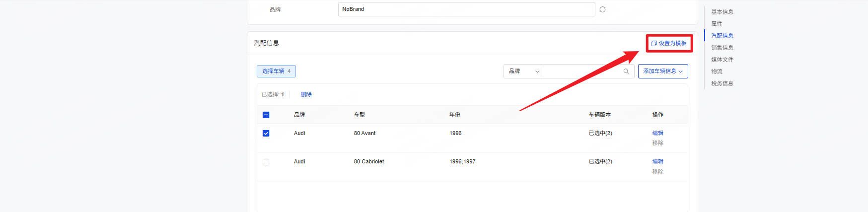Click the search magnifier icon
The image size is (868, 212).
point(626,71)
